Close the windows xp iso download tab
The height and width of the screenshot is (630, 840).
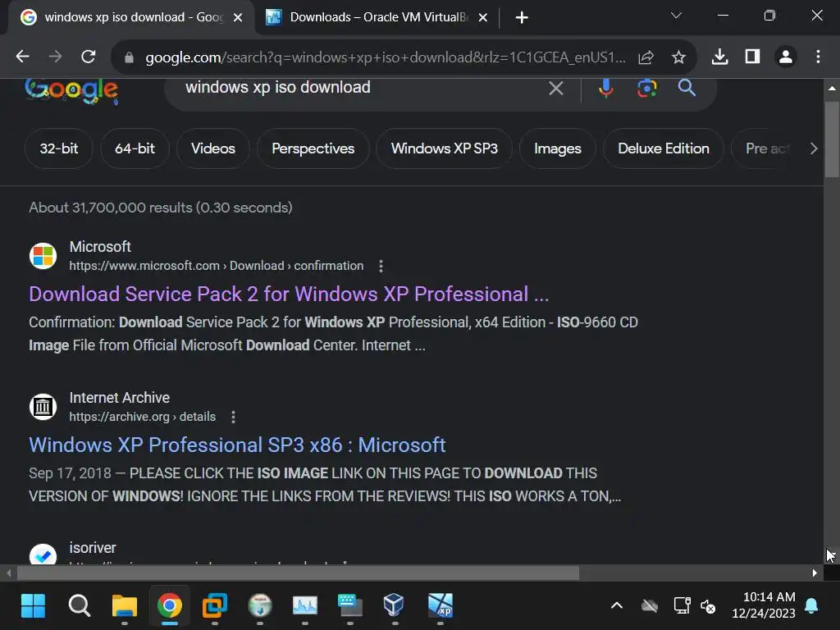[x=238, y=18]
